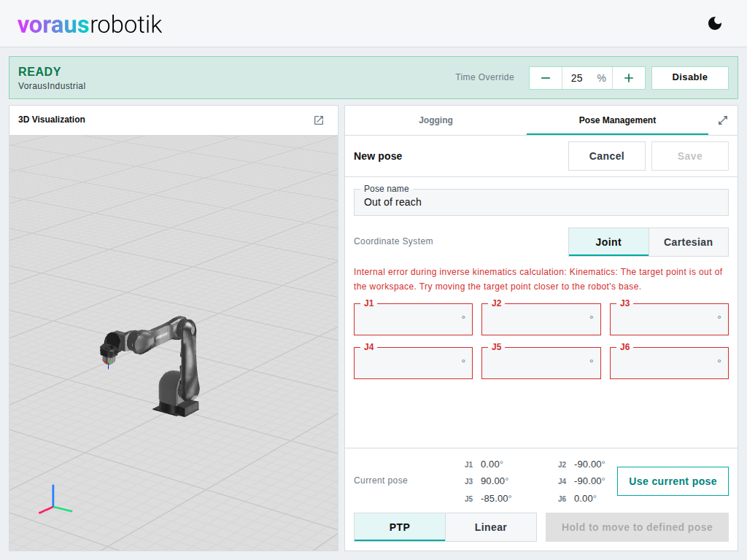Click the Coordinate System label
The height and width of the screenshot is (560, 747).
coord(393,241)
